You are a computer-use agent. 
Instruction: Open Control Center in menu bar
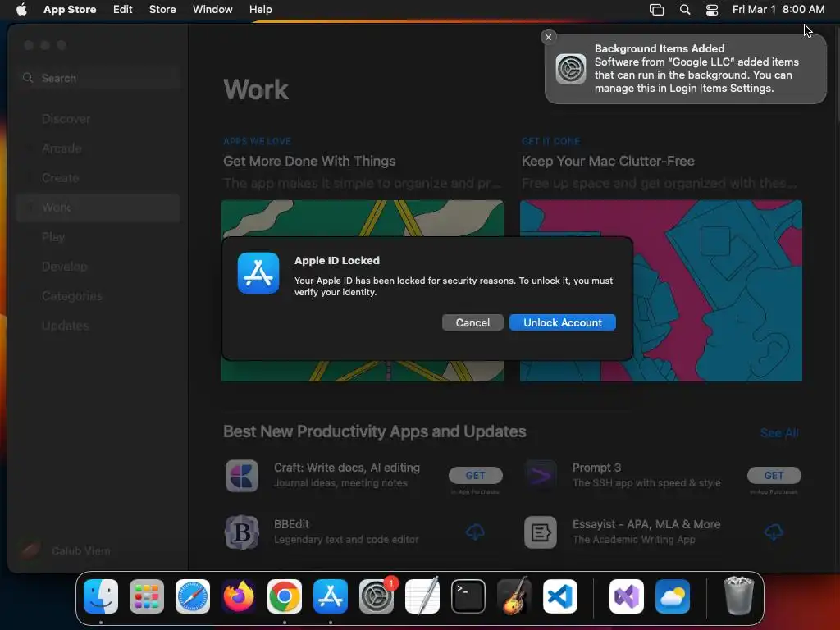coord(712,10)
